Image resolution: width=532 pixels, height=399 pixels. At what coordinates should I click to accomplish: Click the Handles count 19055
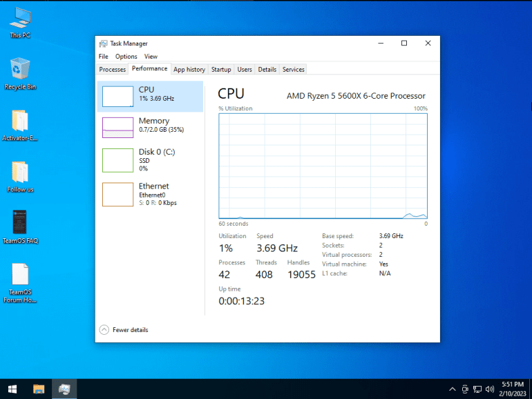tap(301, 275)
